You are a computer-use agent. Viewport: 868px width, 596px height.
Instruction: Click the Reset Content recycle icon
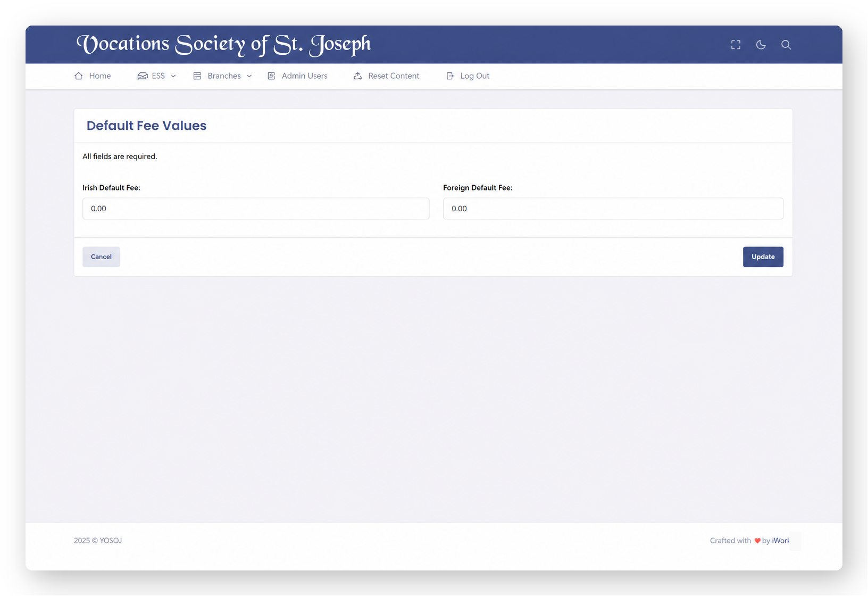pyautogui.click(x=358, y=76)
